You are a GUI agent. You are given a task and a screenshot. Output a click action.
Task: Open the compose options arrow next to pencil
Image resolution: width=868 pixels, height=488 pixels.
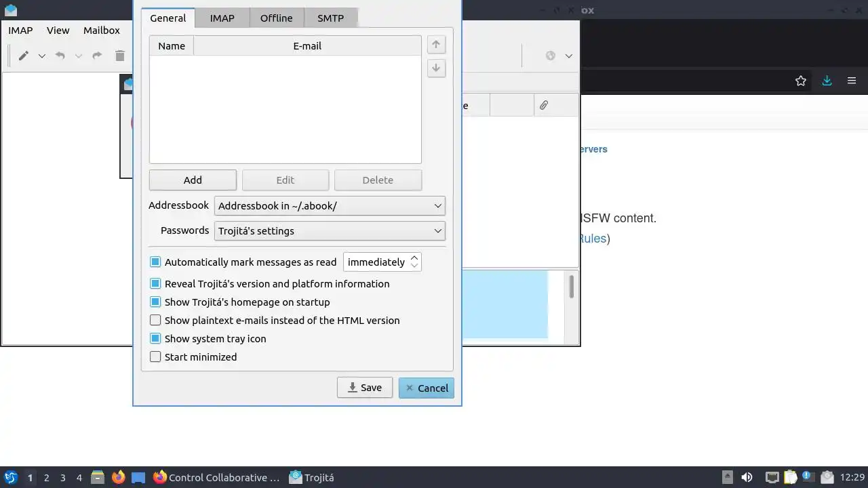(x=42, y=56)
